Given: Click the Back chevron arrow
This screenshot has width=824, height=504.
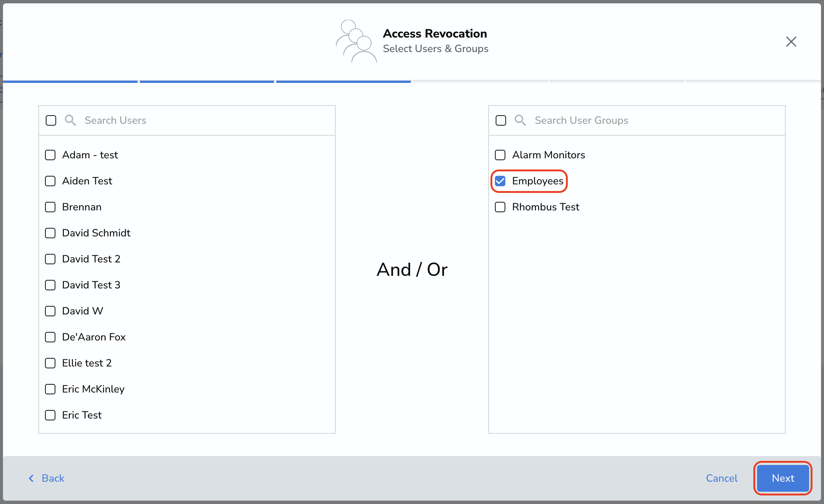Looking at the screenshot, I should coord(31,478).
